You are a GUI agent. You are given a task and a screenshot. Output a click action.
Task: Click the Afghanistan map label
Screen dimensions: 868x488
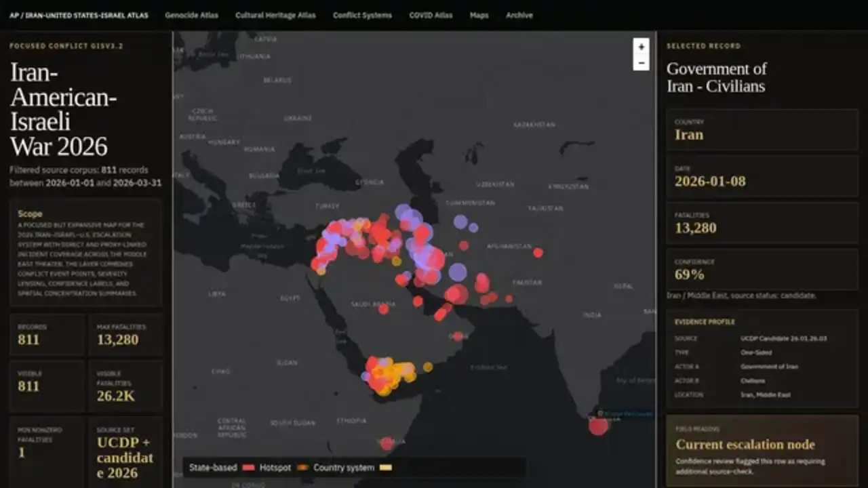click(x=508, y=247)
